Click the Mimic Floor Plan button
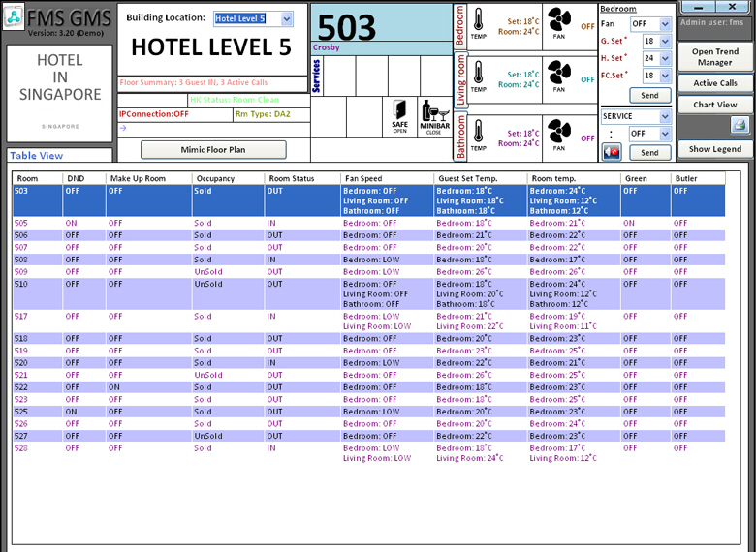The width and height of the screenshot is (756, 552). coord(213,149)
